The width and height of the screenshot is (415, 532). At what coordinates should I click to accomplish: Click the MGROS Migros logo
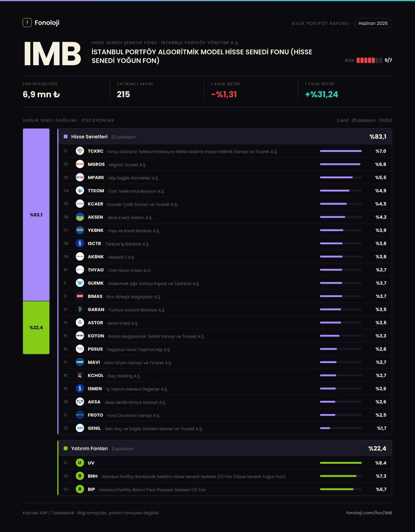(x=80, y=164)
